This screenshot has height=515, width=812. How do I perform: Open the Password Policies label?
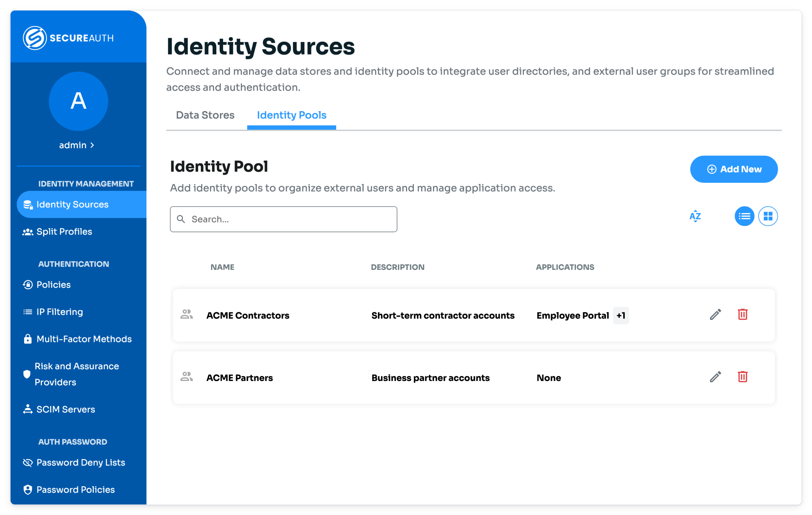point(76,490)
